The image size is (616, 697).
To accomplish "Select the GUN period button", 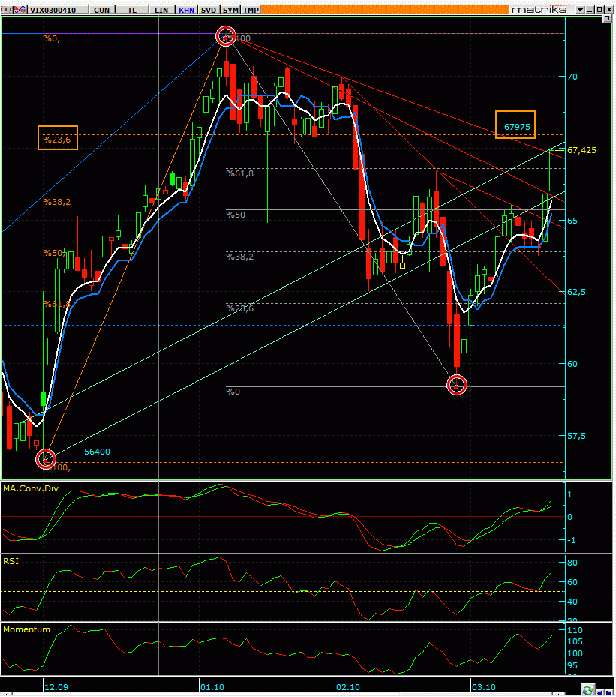I will [x=102, y=10].
